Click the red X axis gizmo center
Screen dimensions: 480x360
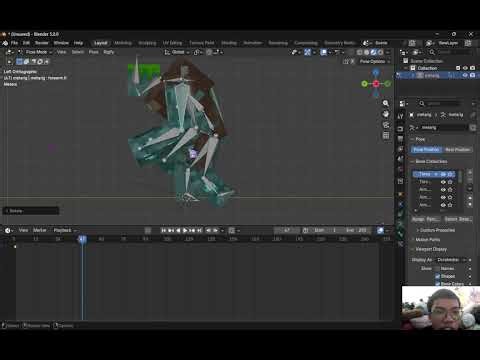point(376,84)
